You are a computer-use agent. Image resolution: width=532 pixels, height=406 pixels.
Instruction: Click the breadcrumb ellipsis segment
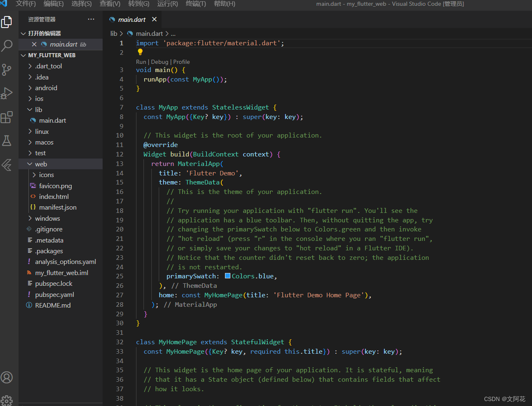173,34
